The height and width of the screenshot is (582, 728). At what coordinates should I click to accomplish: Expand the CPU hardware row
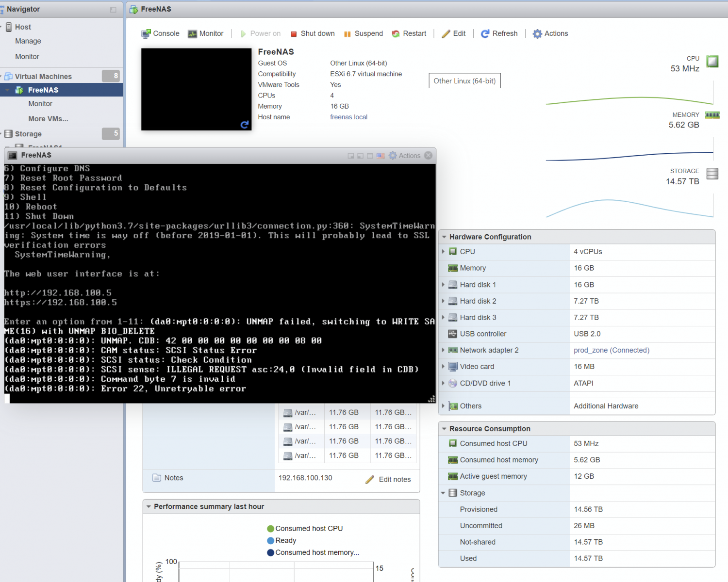[x=443, y=252]
